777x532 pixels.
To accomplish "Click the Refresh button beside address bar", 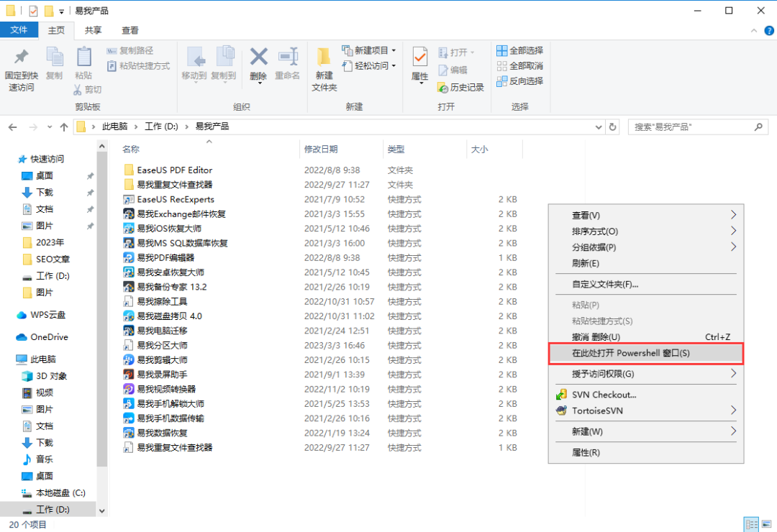I will pos(612,127).
